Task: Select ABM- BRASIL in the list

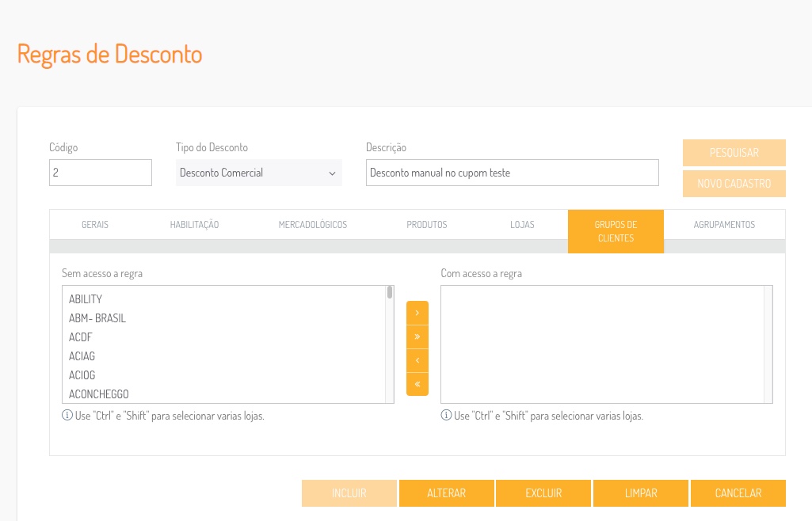Action: pyautogui.click(x=97, y=318)
